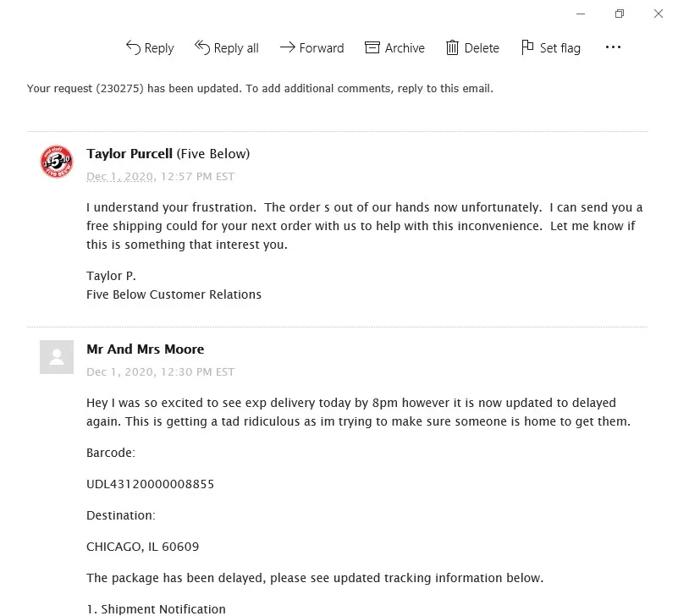Restore down the email window
The image size is (678, 616).
tap(620, 14)
